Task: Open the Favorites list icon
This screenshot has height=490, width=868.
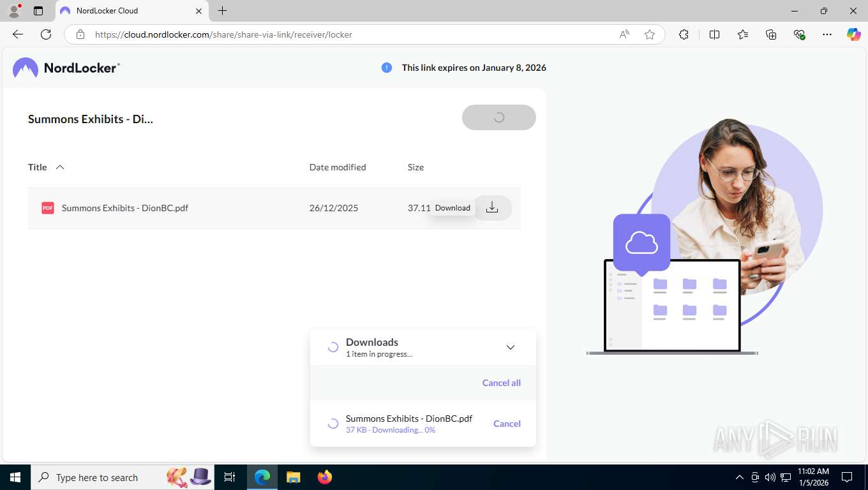Action: [743, 34]
